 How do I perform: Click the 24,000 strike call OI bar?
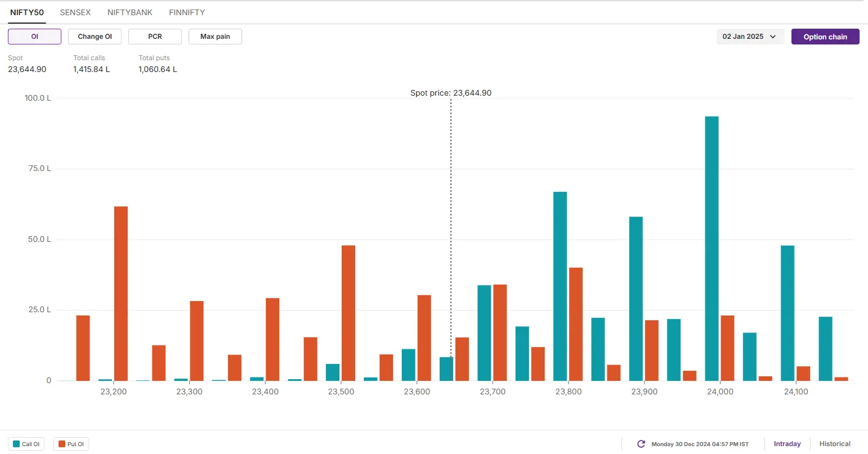(x=712, y=249)
